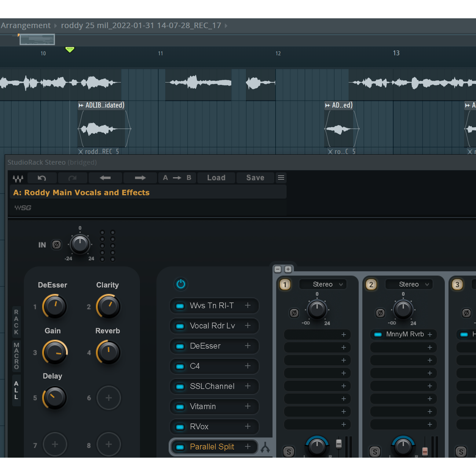Expand the Vocal Rdr Lv plugin options
Image resolution: width=476 pixels, height=476 pixels.
tap(248, 326)
